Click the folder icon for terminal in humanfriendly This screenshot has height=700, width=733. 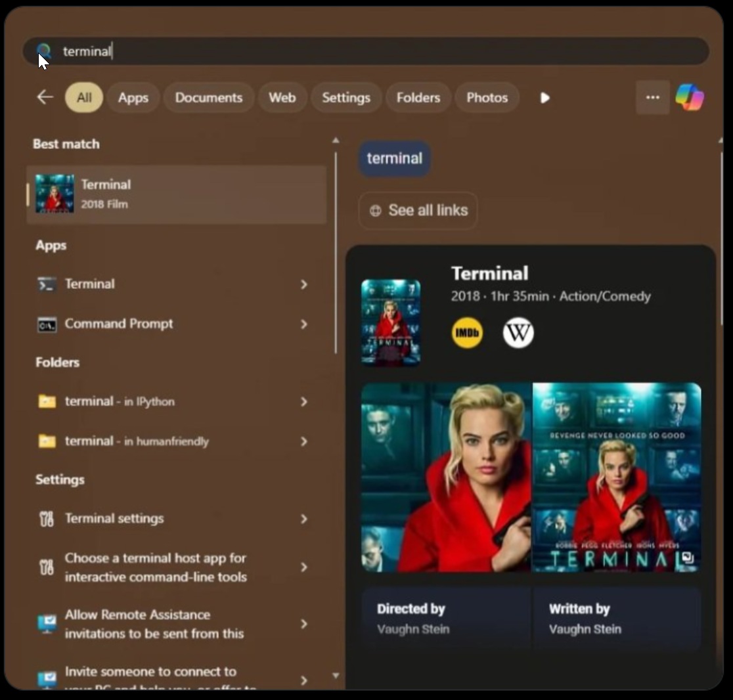click(x=47, y=441)
